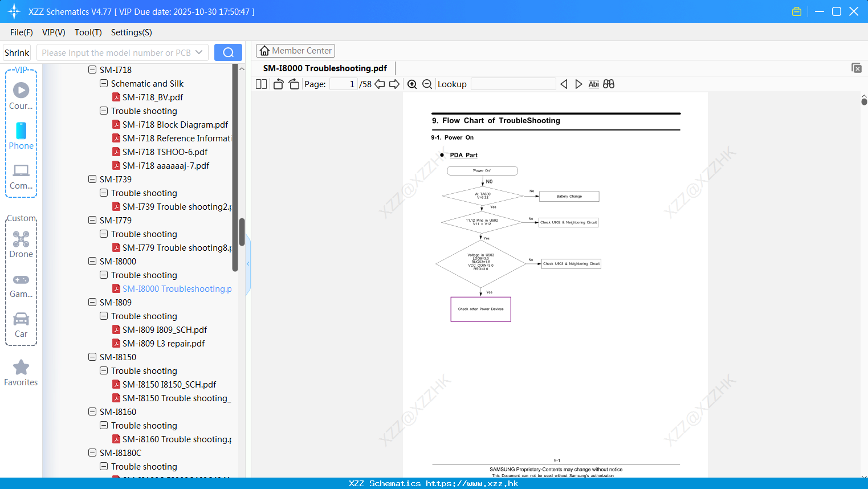This screenshot has width=868, height=489.
Task: Open the xzz.hk website link
Action: point(472,483)
